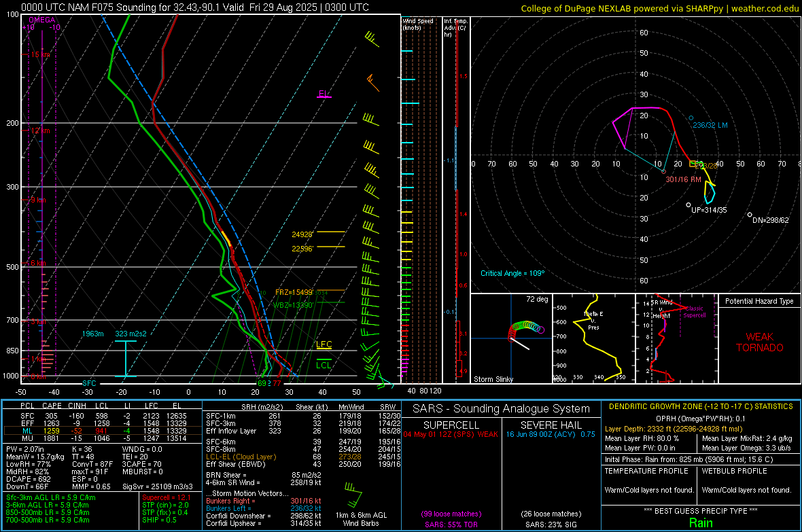Click the 'SARS: 55% TOR' result
The height and width of the screenshot is (532, 802).
pyautogui.click(x=451, y=525)
